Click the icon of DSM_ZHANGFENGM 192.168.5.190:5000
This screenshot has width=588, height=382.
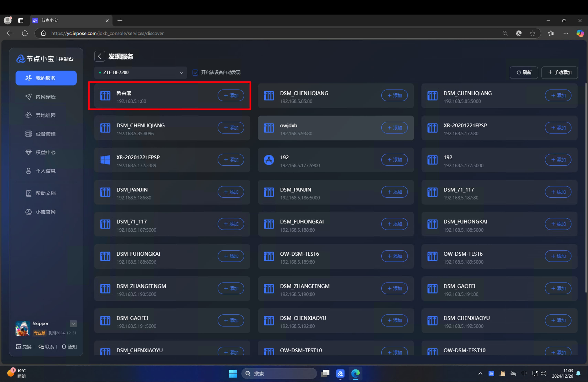[x=105, y=288]
